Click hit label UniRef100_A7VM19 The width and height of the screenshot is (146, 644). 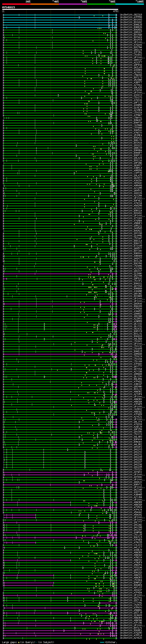coord(131,507)
